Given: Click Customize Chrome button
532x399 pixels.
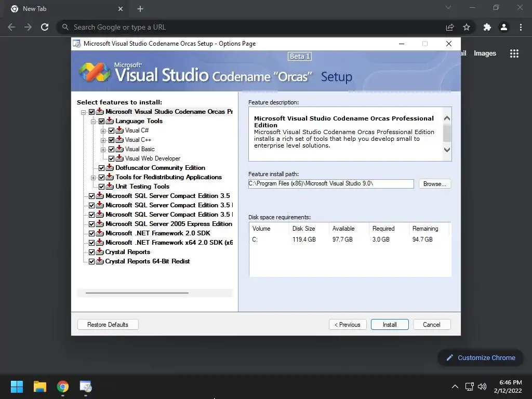Looking at the screenshot, I should [x=481, y=357].
